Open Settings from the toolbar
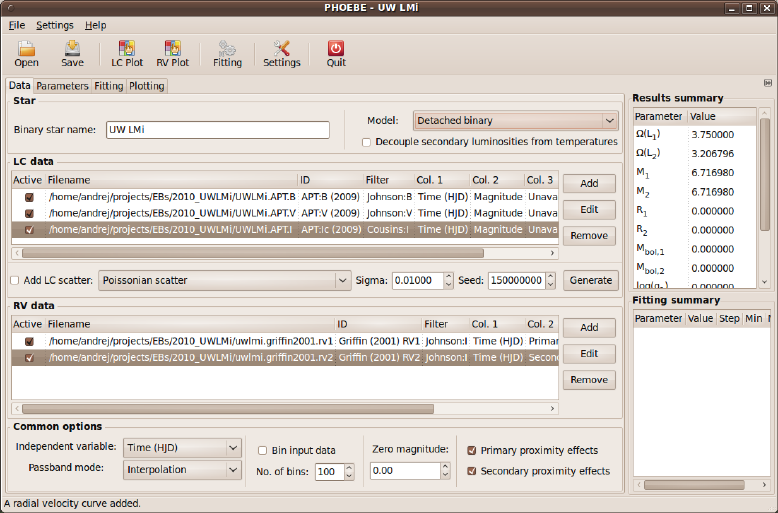 pyautogui.click(x=281, y=53)
